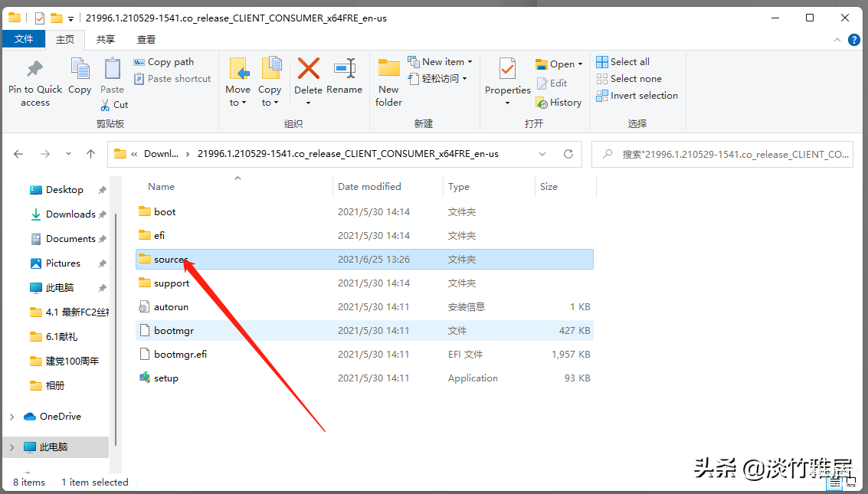Select the bootmgr file
Image resolution: width=868 pixels, height=494 pixels.
click(364, 330)
